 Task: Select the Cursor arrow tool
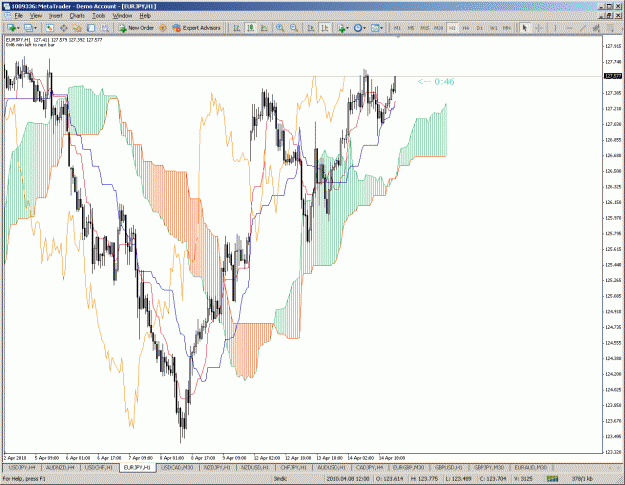525,28
